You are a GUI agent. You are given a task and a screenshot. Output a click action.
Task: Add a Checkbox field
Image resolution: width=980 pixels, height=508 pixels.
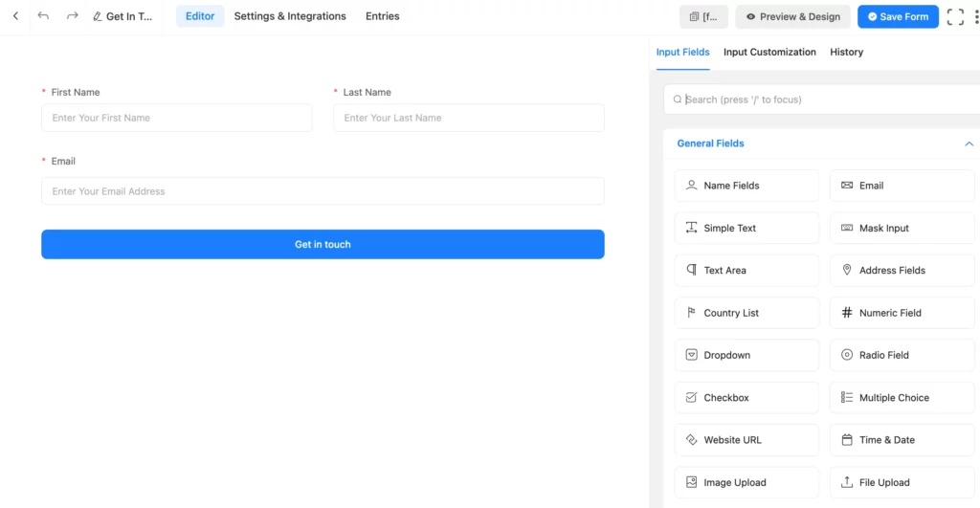tap(746, 397)
